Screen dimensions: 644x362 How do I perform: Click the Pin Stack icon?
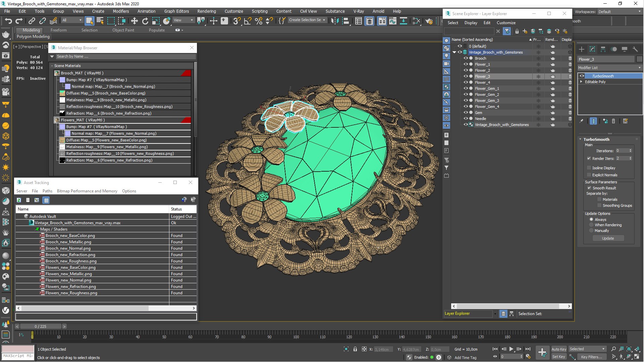click(x=581, y=121)
